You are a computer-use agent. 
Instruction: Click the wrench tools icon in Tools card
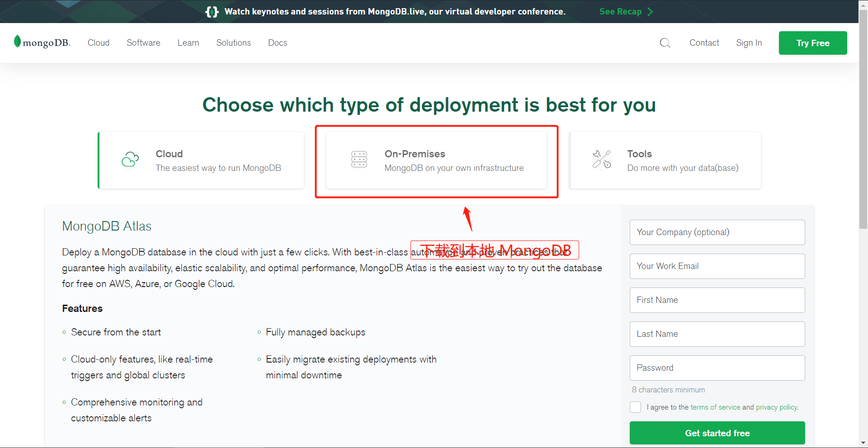coord(602,159)
